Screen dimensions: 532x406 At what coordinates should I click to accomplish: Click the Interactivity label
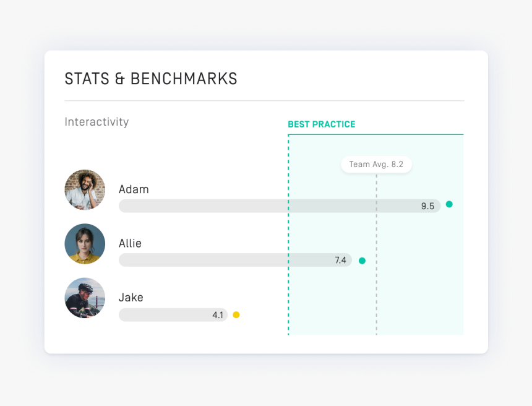(97, 122)
